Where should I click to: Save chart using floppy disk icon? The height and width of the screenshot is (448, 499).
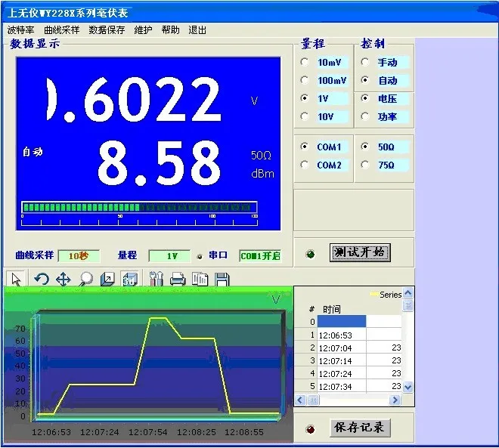[222, 280]
